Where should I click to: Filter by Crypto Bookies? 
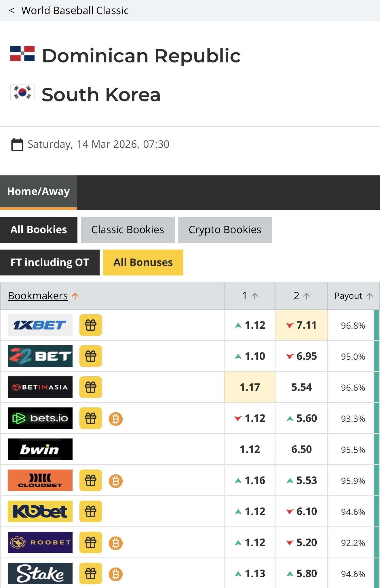point(225,230)
